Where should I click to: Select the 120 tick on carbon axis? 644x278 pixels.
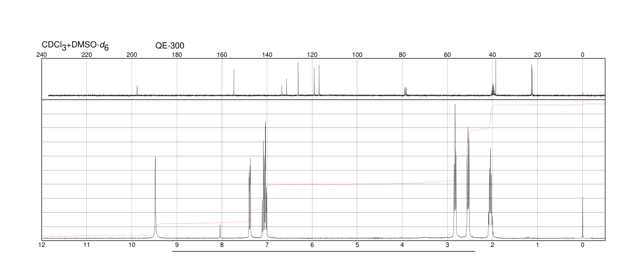coord(312,55)
